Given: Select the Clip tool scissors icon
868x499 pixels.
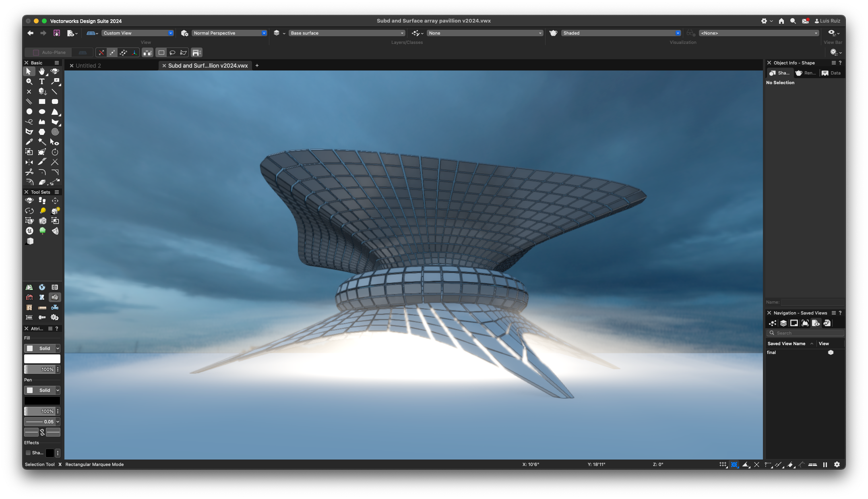Looking at the screenshot, I should point(29,172).
